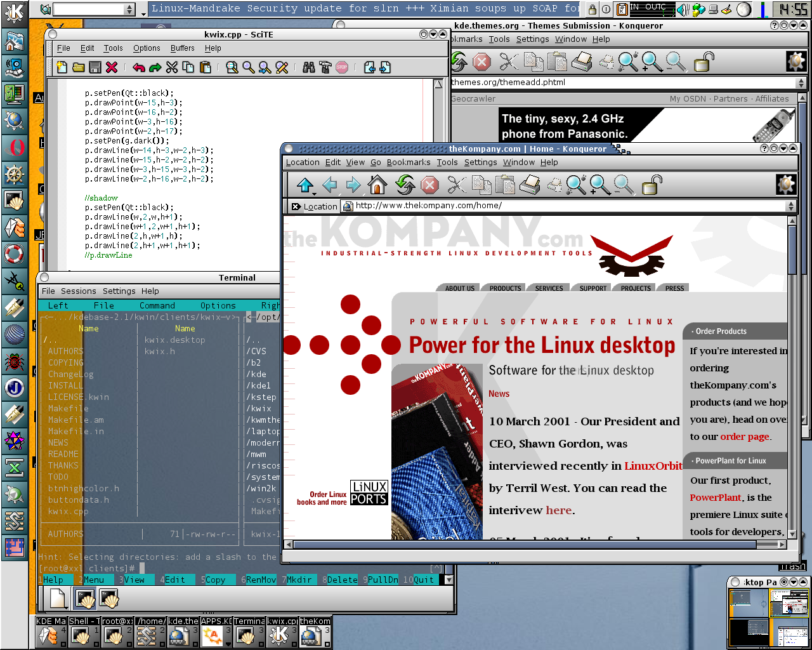Select kwix.h in Midnight Commander panel

click(x=160, y=351)
